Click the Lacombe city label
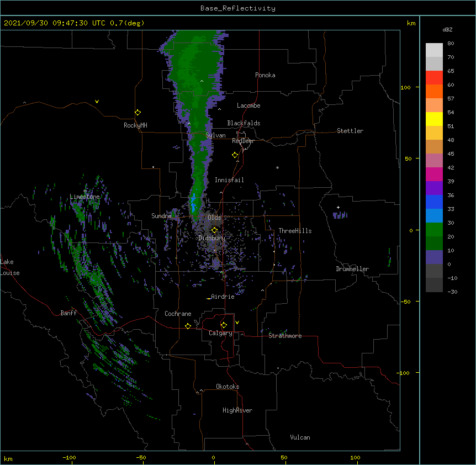 click(248, 105)
